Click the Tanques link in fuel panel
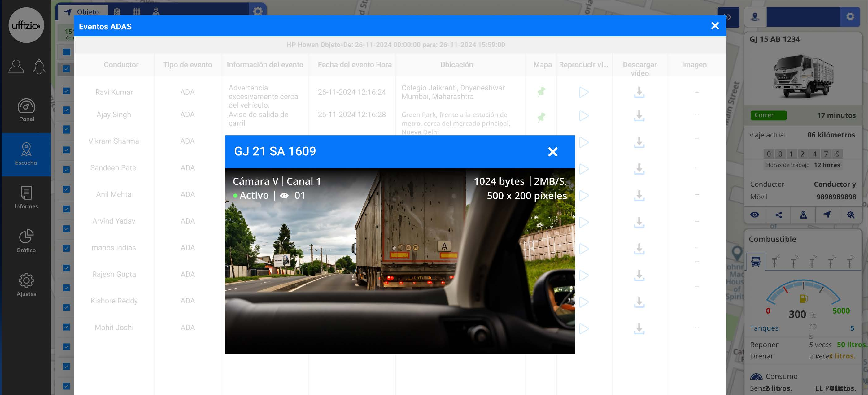The width and height of the screenshot is (868, 395). (x=764, y=328)
